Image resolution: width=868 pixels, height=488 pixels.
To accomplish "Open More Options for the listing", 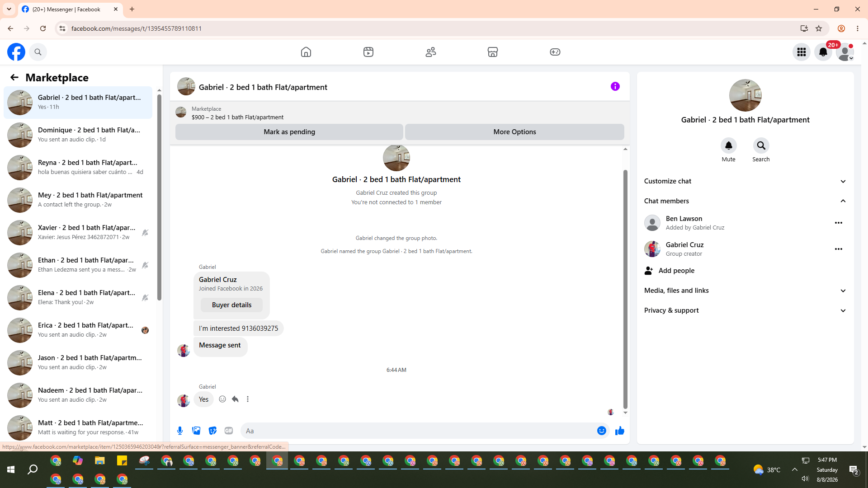I will (514, 132).
